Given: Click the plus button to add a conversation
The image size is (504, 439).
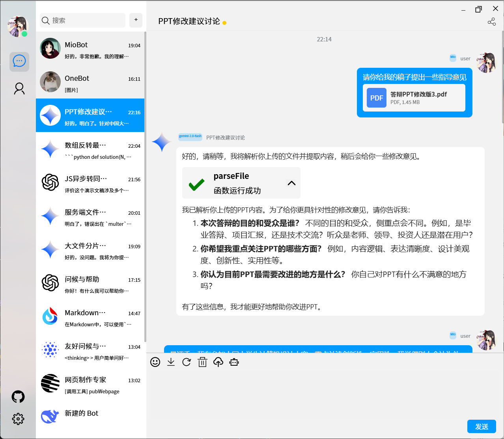Looking at the screenshot, I should tap(136, 20).
